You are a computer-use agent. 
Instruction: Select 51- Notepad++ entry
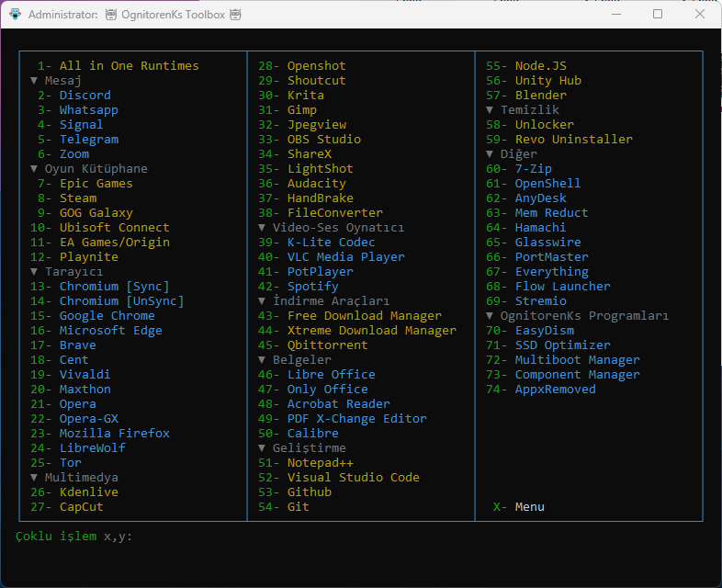pyautogui.click(x=306, y=463)
